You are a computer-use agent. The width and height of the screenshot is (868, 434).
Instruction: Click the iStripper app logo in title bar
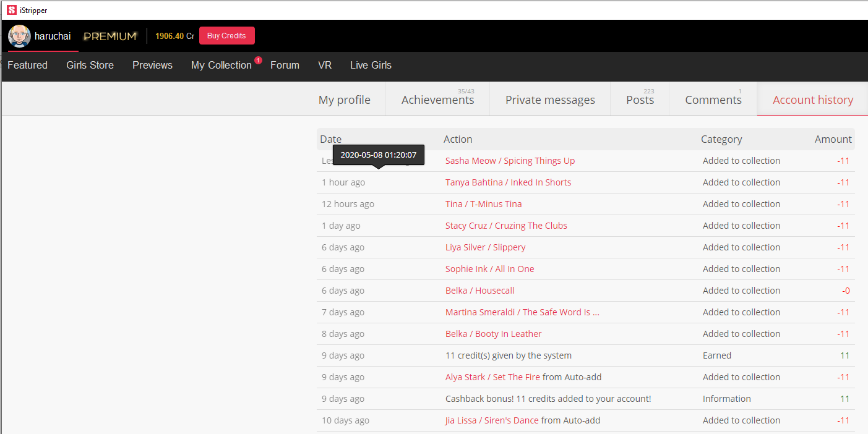point(11,10)
